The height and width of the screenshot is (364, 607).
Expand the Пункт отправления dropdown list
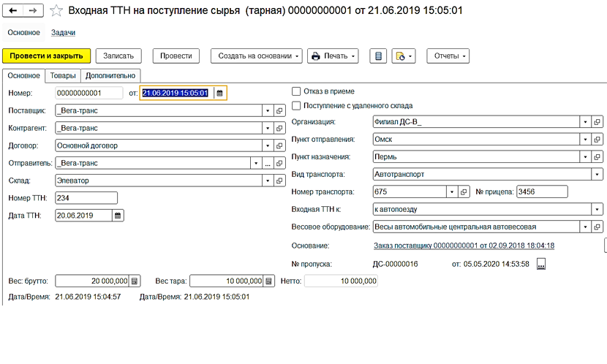[x=585, y=140]
